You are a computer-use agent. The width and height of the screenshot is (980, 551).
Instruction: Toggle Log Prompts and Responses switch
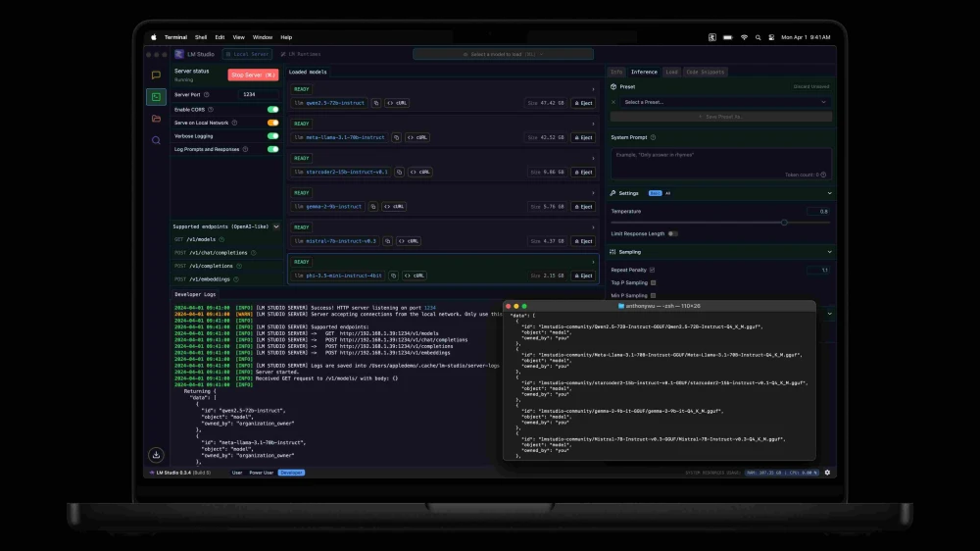point(272,149)
